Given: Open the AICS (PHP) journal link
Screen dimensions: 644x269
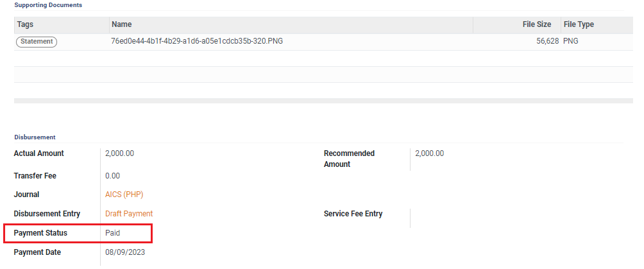Looking at the screenshot, I should tap(124, 195).
